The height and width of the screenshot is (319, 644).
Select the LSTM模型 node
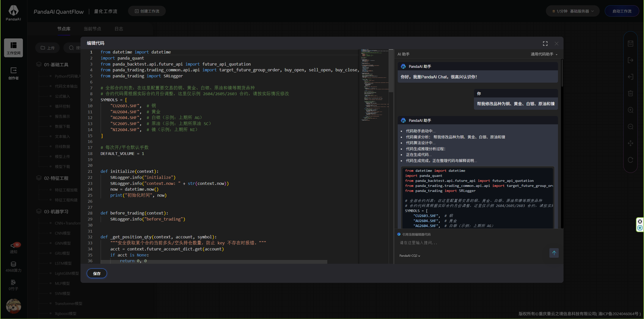click(x=63, y=263)
